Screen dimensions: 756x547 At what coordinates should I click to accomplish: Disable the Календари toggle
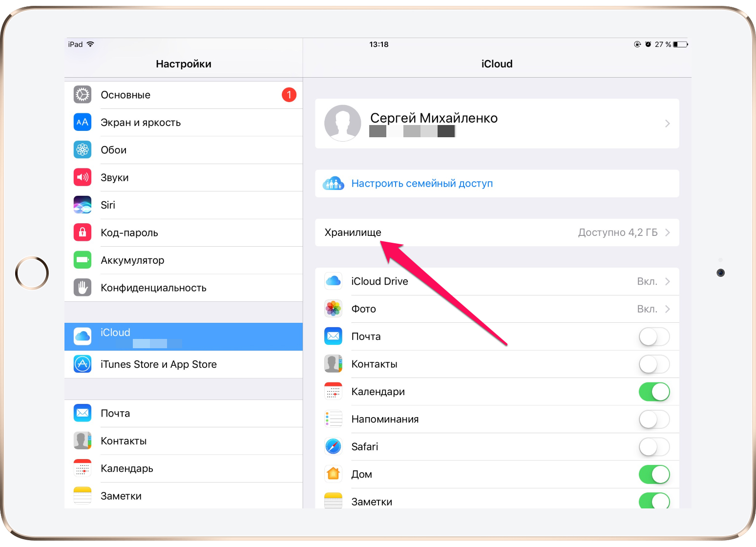654,392
